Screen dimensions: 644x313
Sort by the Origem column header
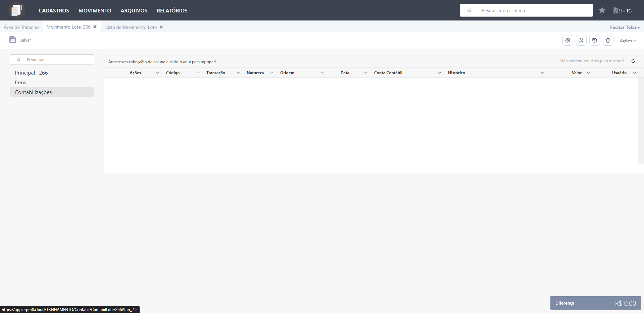coord(287,73)
